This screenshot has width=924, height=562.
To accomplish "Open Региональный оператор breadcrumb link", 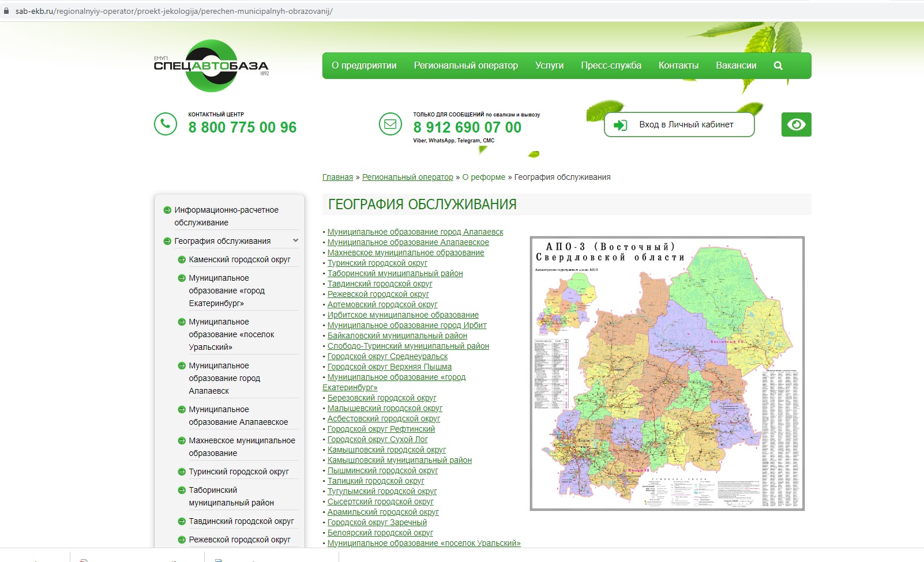I will click(x=408, y=178).
